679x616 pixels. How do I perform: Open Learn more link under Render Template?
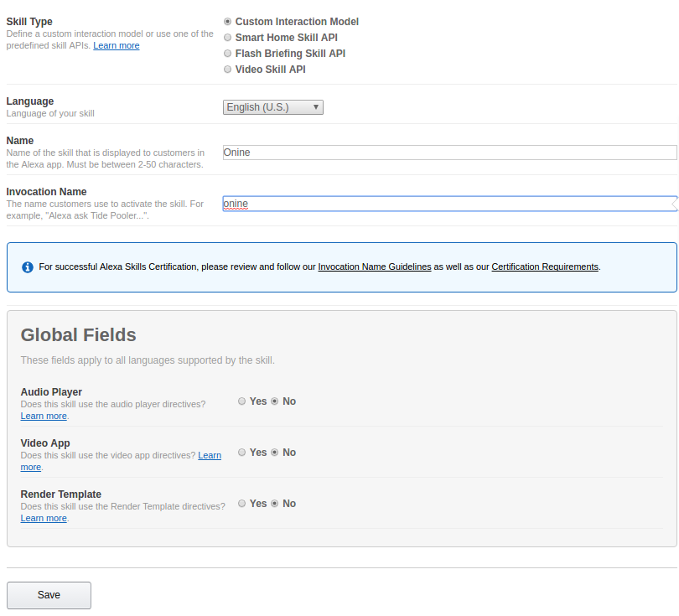click(x=44, y=518)
